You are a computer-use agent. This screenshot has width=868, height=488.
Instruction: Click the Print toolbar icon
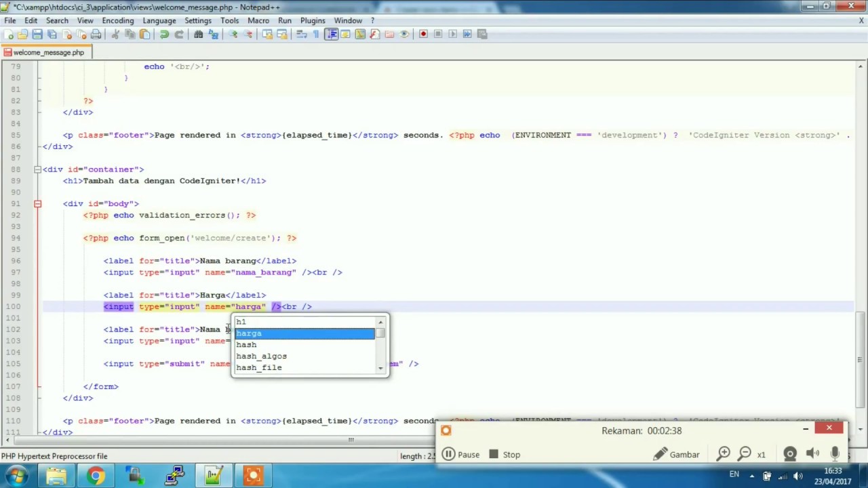click(x=96, y=35)
